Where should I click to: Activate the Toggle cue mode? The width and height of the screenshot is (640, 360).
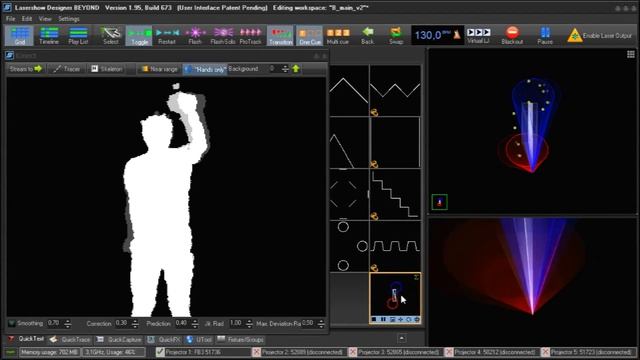(x=139, y=36)
